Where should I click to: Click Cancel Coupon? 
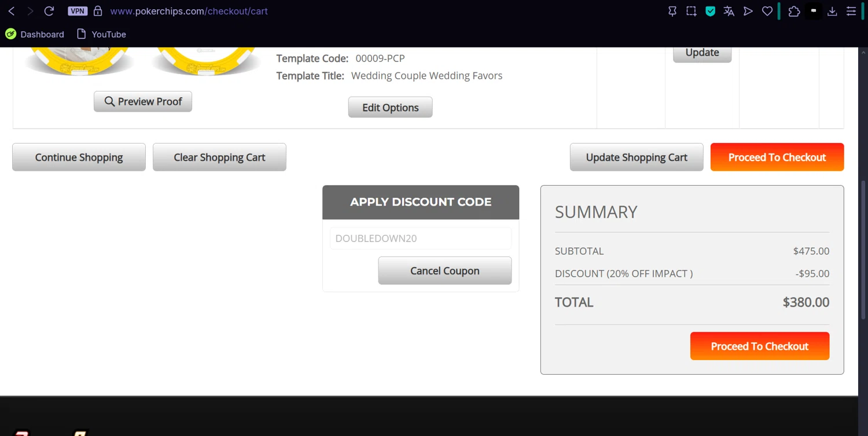pos(445,270)
